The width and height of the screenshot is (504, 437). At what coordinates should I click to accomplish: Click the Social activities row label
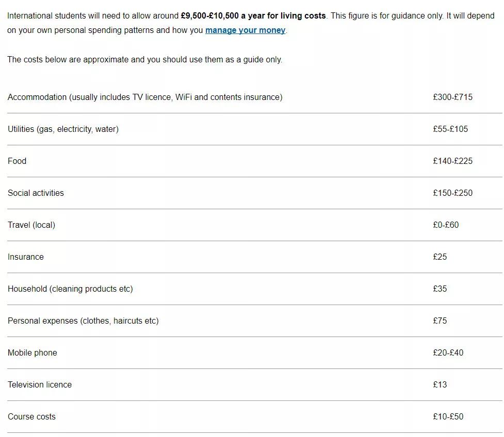click(x=36, y=193)
